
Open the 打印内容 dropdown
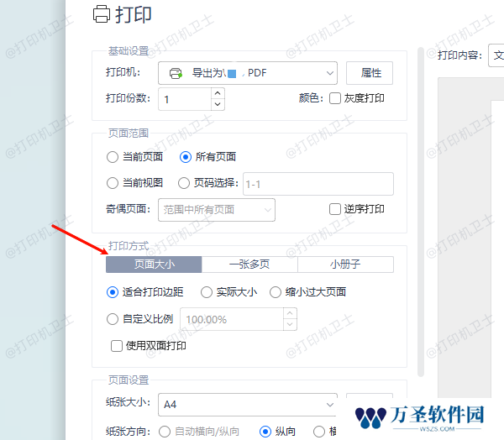pyautogui.click(x=496, y=55)
